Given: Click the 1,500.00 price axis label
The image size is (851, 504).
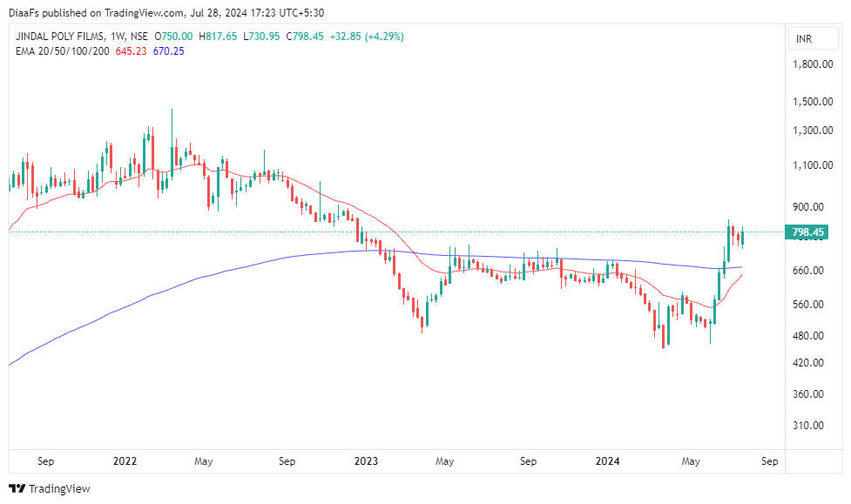Looking at the screenshot, I should click(x=813, y=102).
